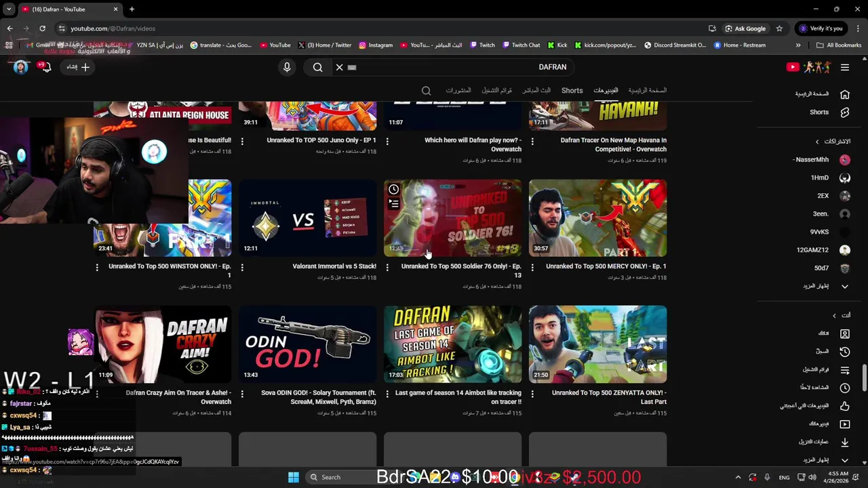
Task: Open the Kick bookmark
Action: pos(557,45)
